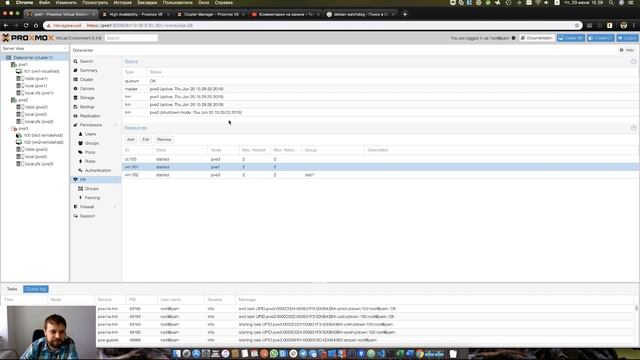Select node pve1 in tree
The width and height of the screenshot is (640, 360).
click(x=23, y=64)
